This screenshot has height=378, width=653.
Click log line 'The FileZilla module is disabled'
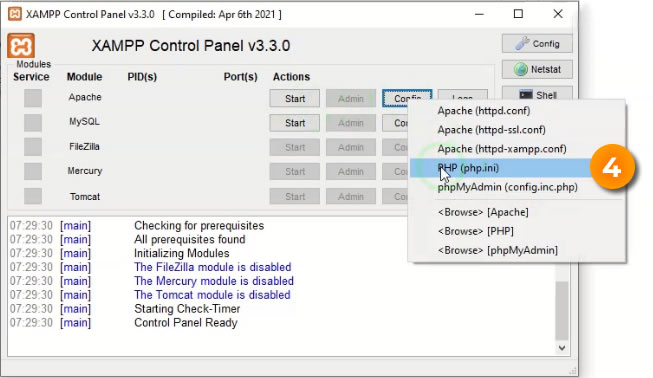[x=213, y=267]
